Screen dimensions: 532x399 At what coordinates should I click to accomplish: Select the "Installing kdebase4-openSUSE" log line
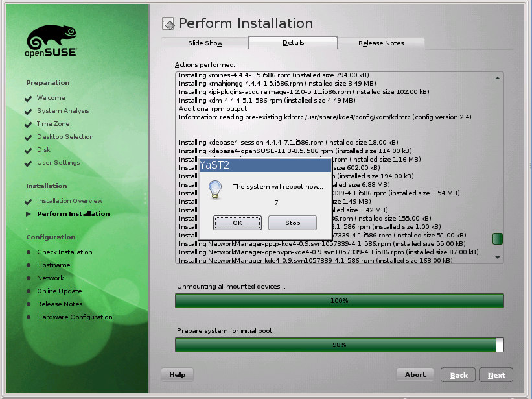point(295,151)
